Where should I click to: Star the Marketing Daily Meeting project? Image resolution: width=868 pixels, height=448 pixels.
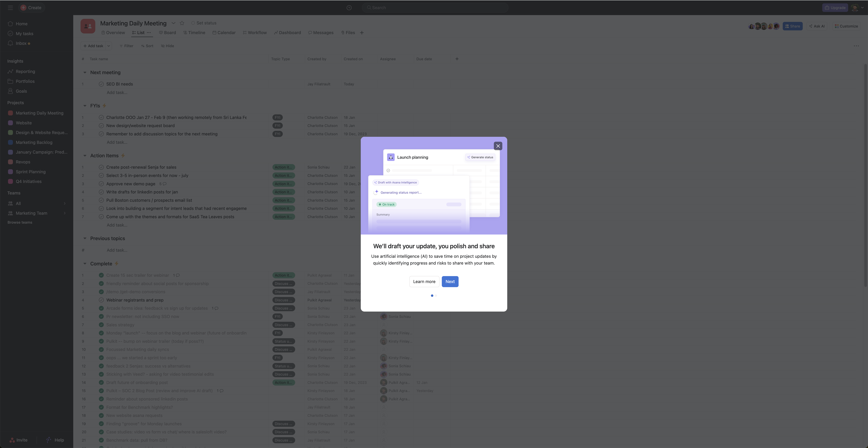[182, 23]
